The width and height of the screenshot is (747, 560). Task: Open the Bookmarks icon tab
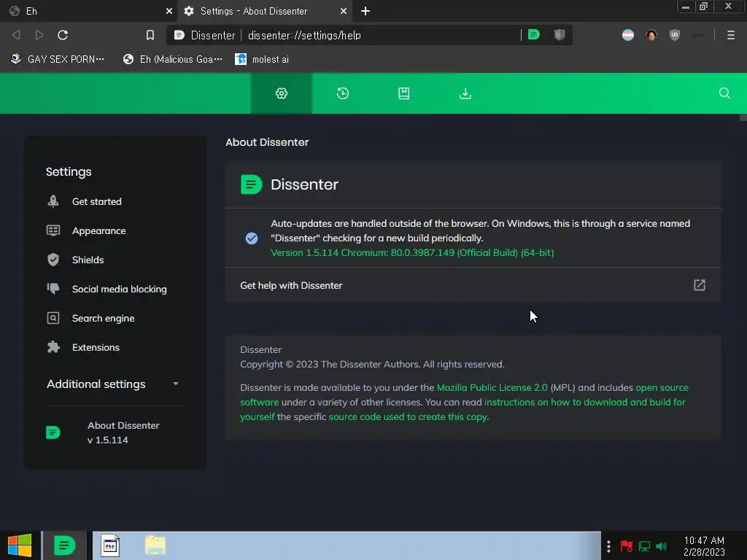[x=404, y=93]
